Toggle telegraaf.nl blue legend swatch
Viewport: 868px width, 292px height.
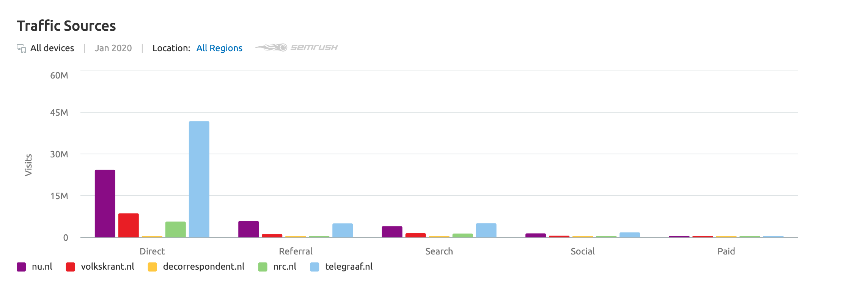pos(314,267)
